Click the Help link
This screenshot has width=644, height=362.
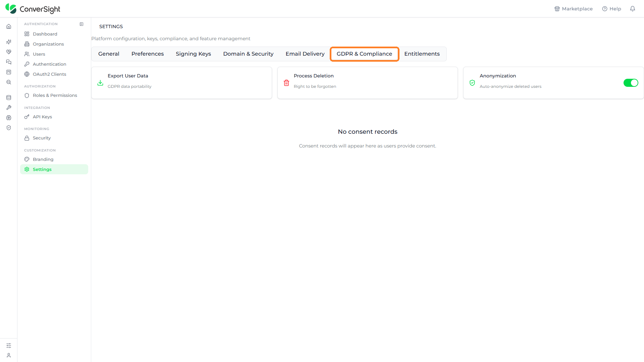(612, 9)
